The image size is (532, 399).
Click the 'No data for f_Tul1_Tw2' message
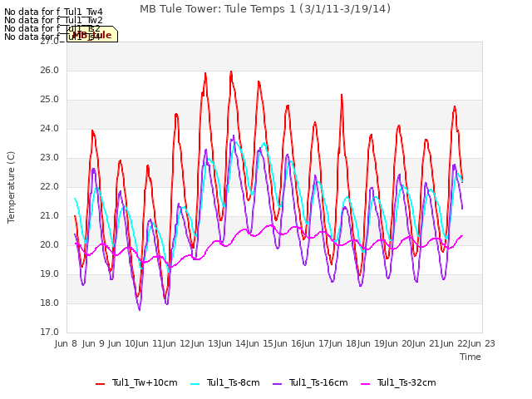click(53, 20)
